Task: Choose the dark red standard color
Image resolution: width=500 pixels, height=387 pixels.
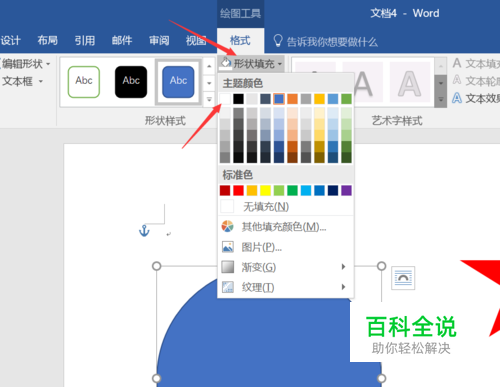Action: pos(225,190)
